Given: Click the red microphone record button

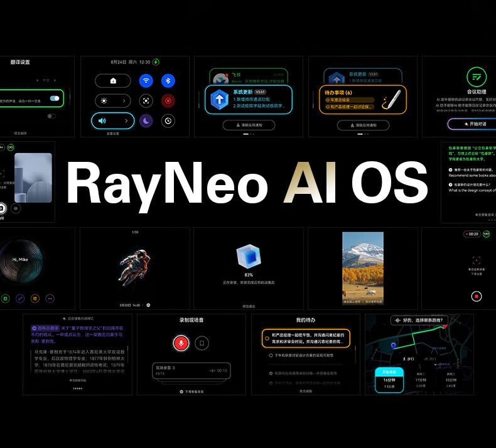Looking at the screenshot, I should (x=181, y=343).
